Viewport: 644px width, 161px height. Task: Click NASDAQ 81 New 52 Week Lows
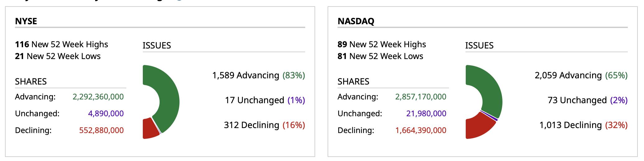tap(380, 56)
